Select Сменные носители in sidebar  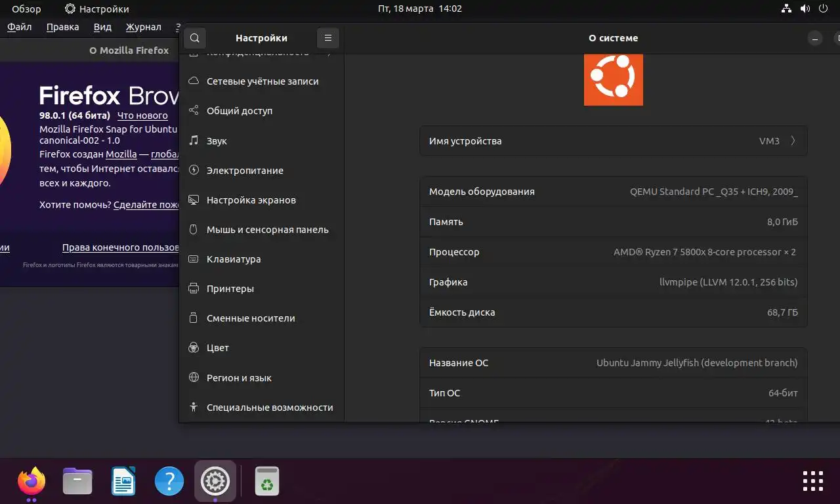coord(261,318)
